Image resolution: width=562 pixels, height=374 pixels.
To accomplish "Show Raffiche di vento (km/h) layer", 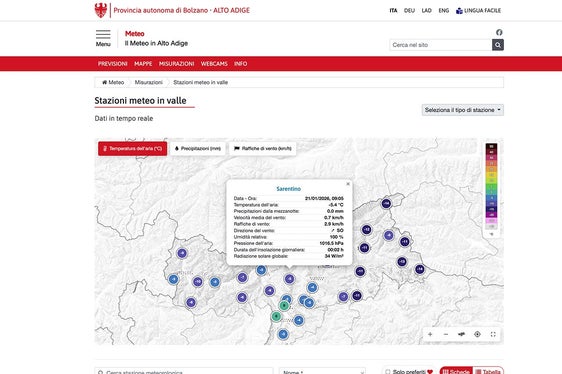I will click(263, 148).
